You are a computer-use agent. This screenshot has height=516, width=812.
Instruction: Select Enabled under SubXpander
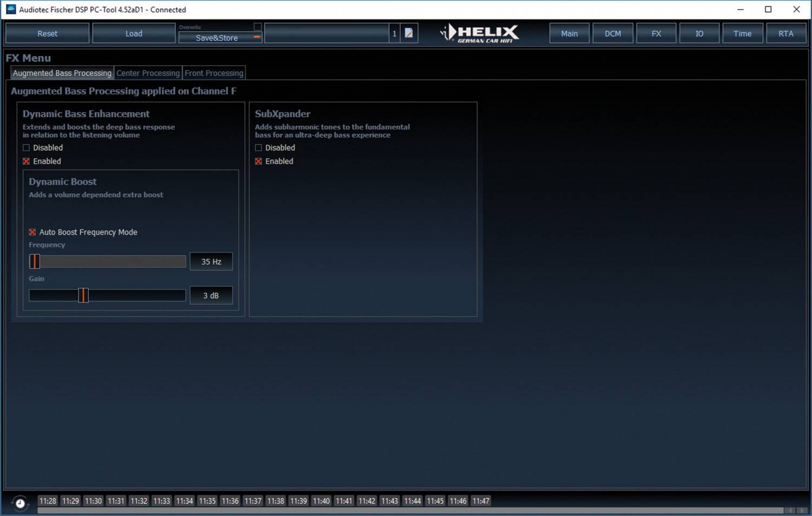[x=258, y=161]
